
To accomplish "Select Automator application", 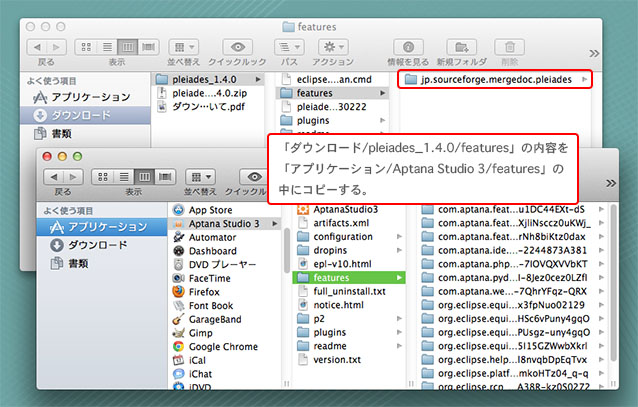I will 225,237.
